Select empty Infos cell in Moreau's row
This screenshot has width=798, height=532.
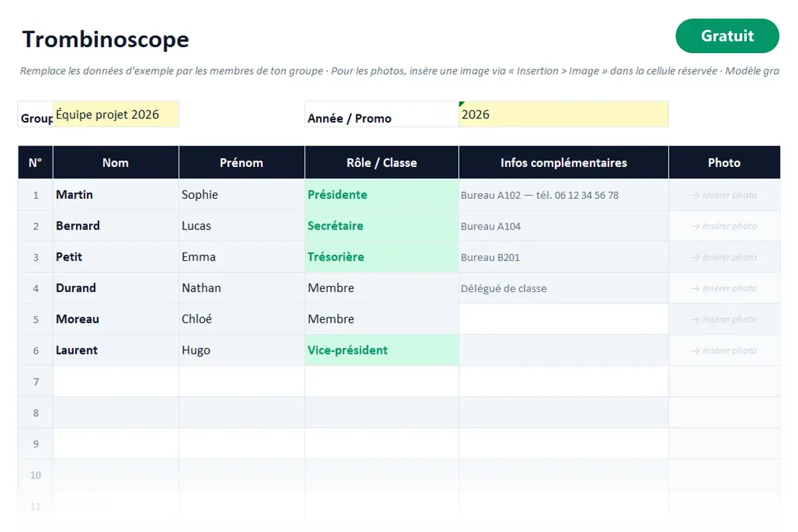click(563, 319)
